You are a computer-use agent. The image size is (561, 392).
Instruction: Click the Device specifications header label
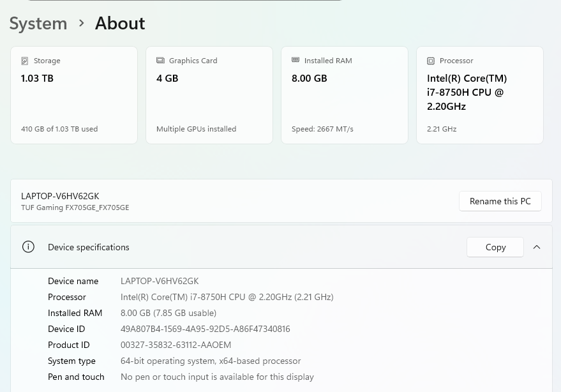coord(88,247)
